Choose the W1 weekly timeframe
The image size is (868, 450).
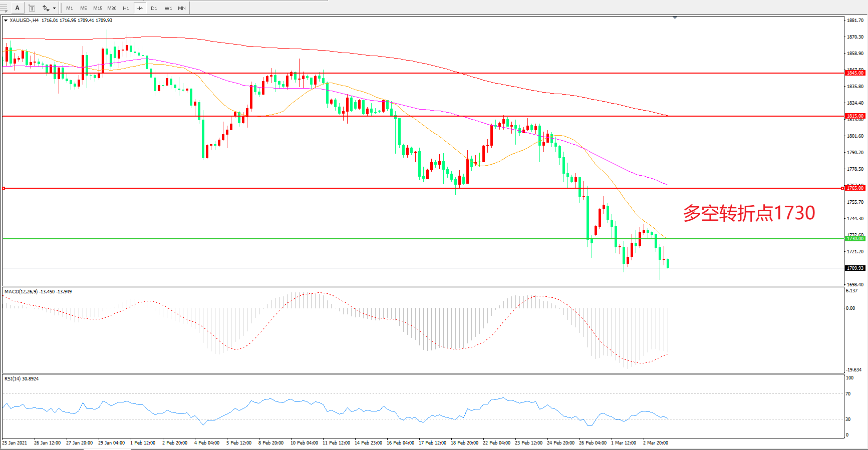168,8
